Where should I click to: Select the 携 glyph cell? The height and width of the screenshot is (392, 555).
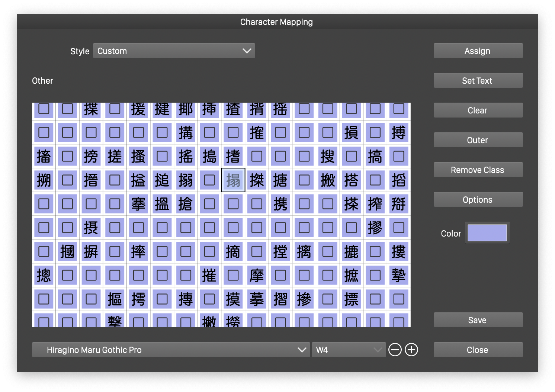[x=280, y=204]
